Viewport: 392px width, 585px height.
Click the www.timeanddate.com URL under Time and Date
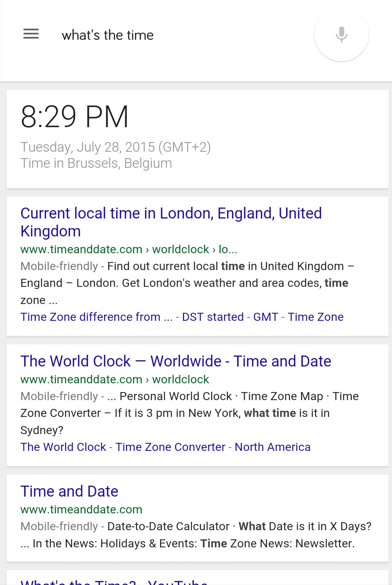click(81, 509)
